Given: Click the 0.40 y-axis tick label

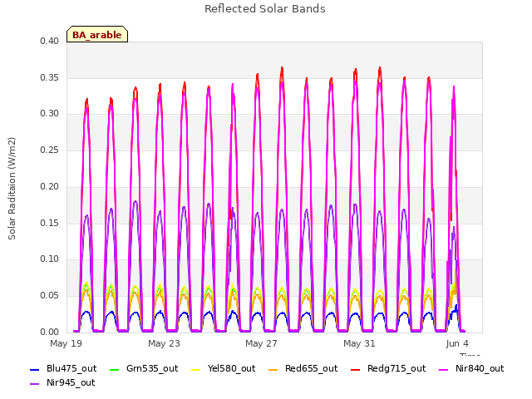Looking at the screenshot, I should [50, 41].
